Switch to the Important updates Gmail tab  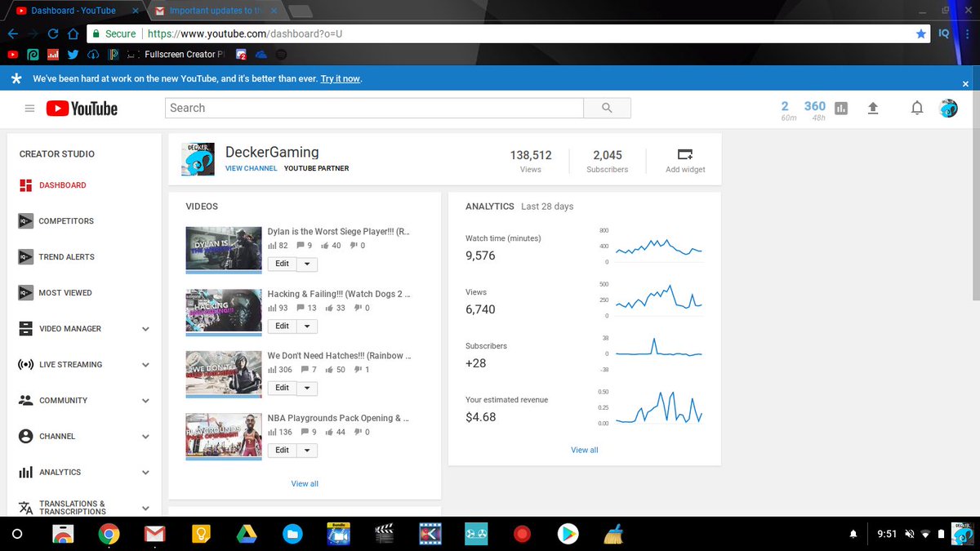point(214,11)
